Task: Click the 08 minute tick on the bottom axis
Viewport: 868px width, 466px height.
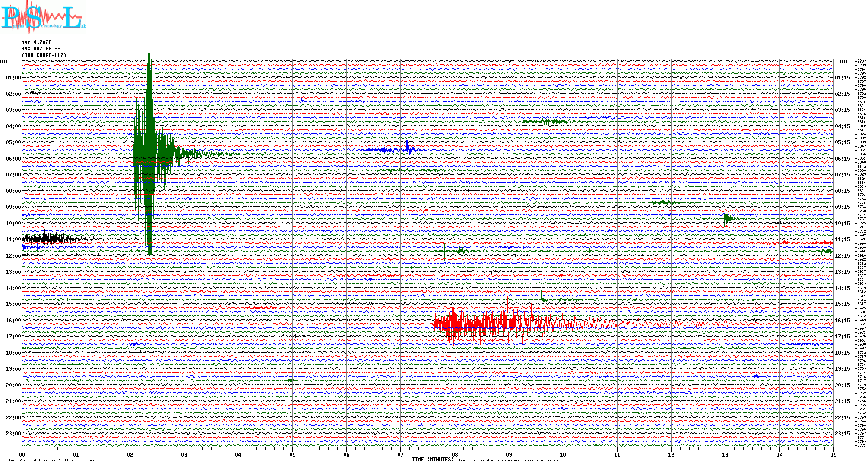Action: point(455,454)
